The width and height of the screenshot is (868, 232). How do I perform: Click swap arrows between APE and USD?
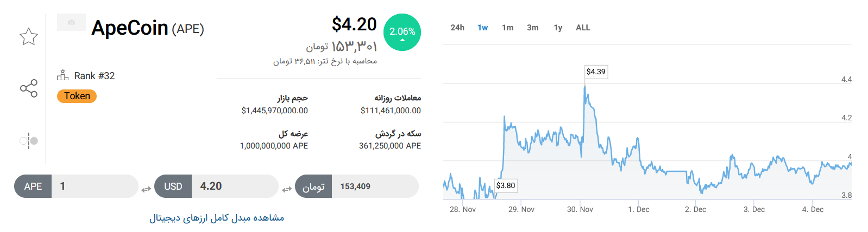[x=146, y=189]
